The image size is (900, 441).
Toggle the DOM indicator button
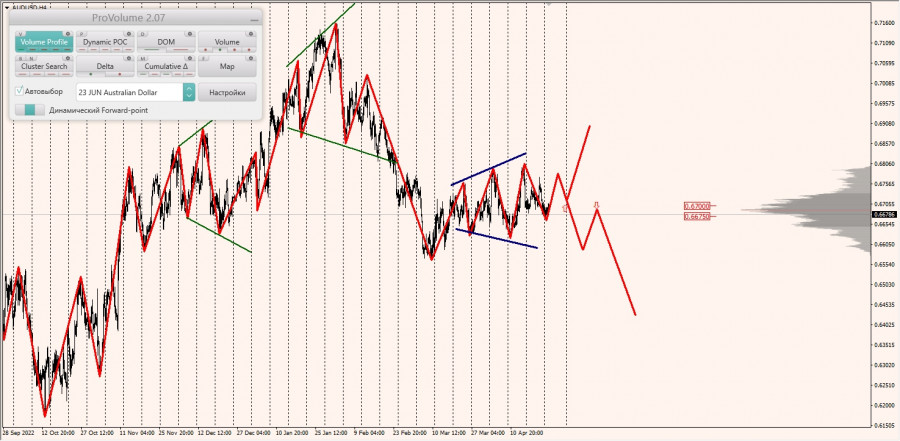[166, 42]
